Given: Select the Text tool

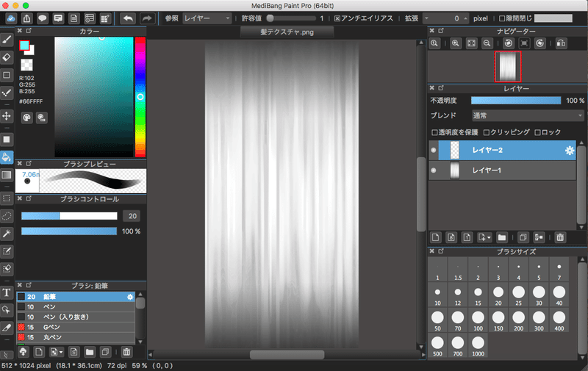Looking at the screenshot, I should [7, 292].
